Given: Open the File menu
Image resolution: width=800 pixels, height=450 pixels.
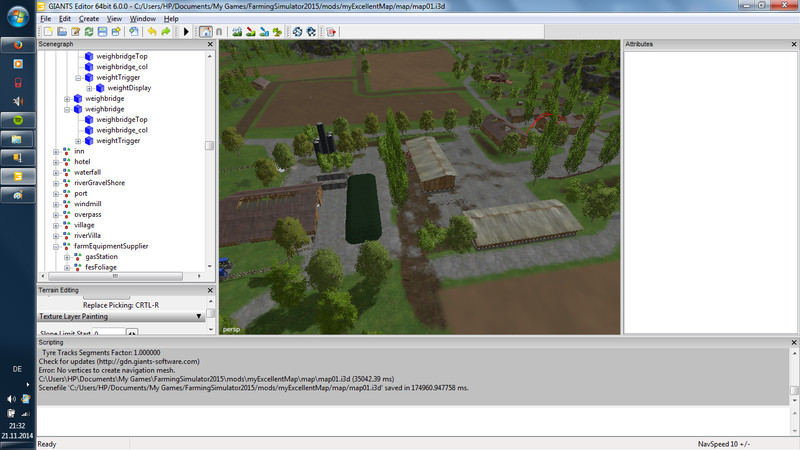Looking at the screenshot, I should [x=45, y=18].
